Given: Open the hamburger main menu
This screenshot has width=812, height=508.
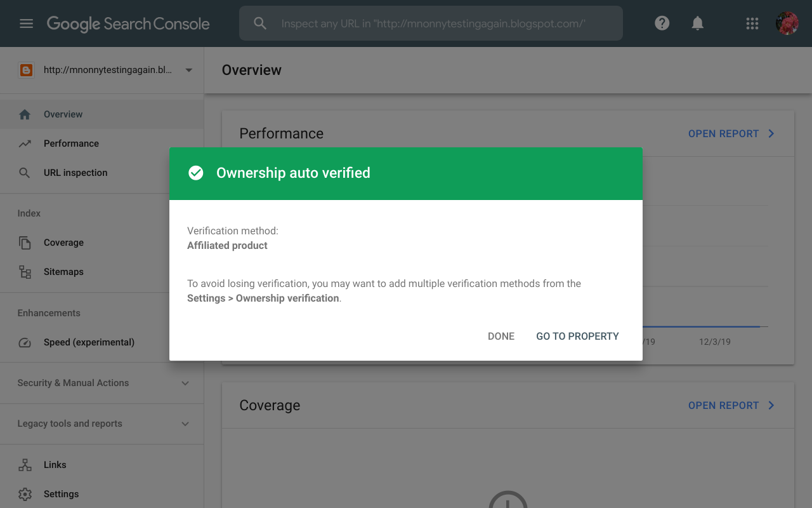Looking at the screenshot, I should (26, 23).
